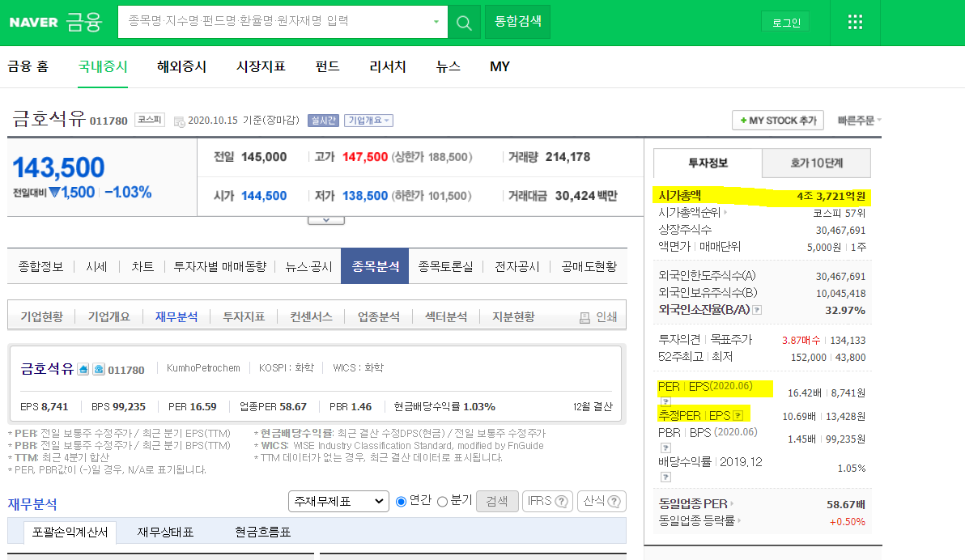
Task: Select the 재무상태표 tab
Action: coord(165,532)
